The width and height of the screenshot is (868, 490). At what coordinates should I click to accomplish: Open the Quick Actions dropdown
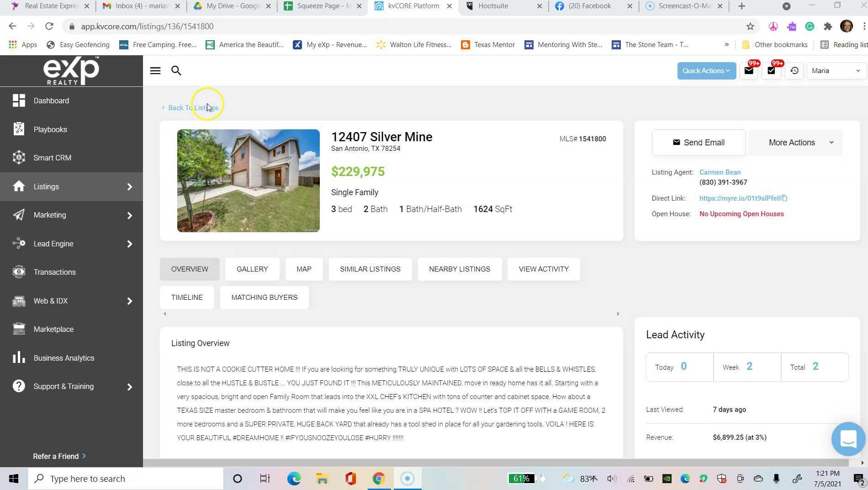pos(706,70)
